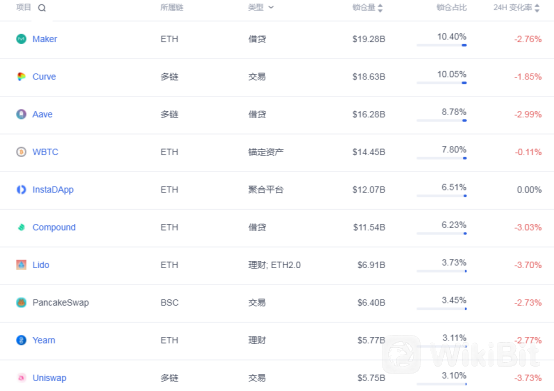Open the Maker project link

point(45,39)
